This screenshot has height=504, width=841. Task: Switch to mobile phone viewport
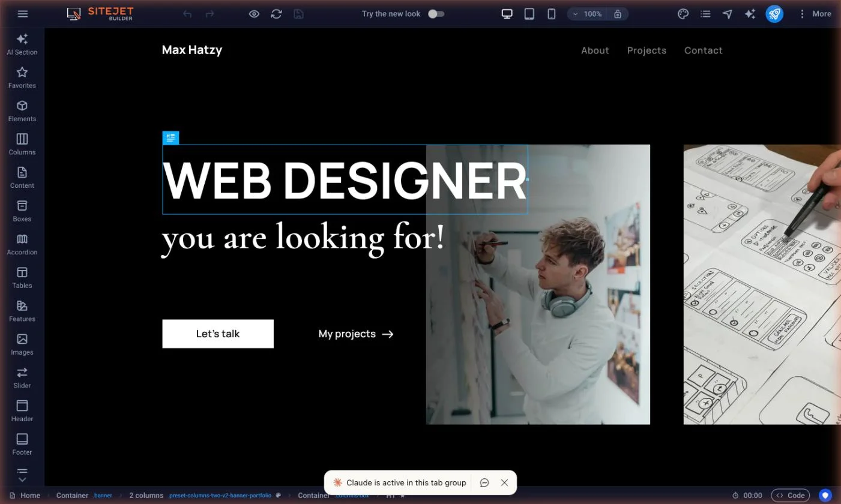click(552, 14)
